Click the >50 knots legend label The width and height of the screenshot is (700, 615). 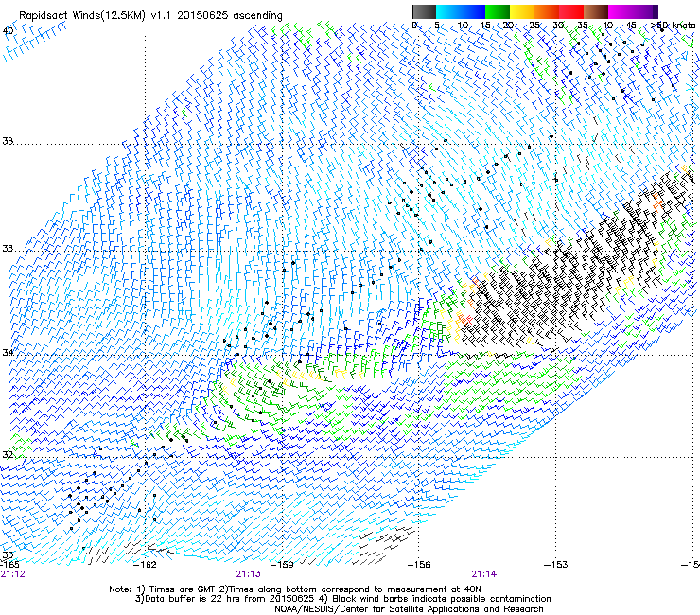(x=674, y=25)
